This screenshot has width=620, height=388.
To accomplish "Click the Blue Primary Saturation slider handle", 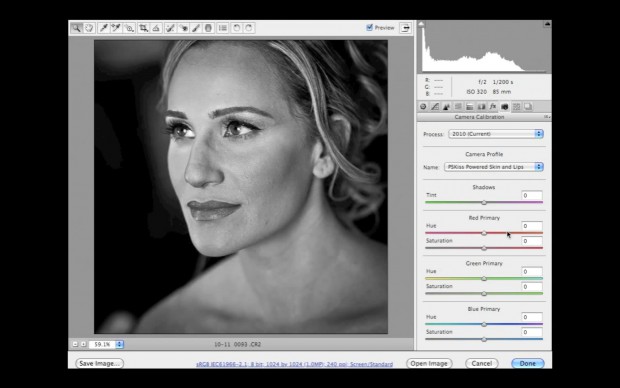I will (x=484, y=339).
